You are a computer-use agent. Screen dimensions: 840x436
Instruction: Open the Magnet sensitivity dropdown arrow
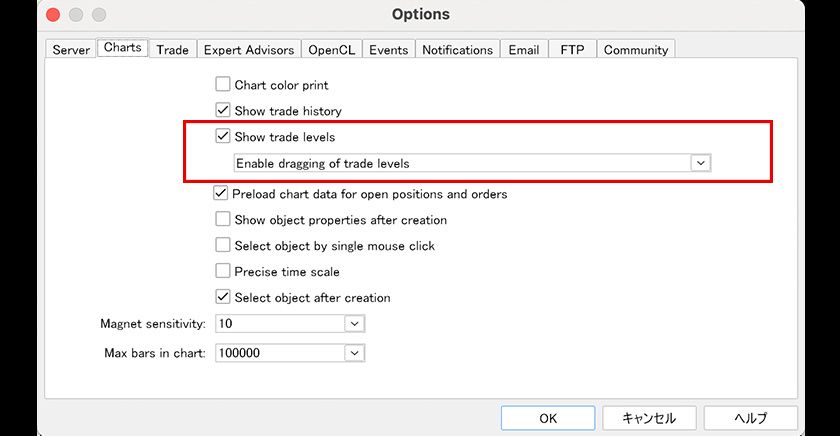(354, 324)
